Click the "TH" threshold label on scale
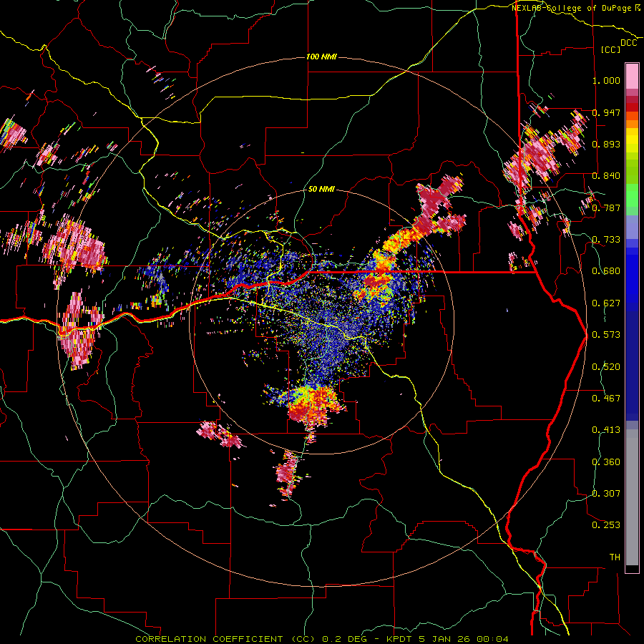The image size is (644, 644). click(x=615, y=557)
